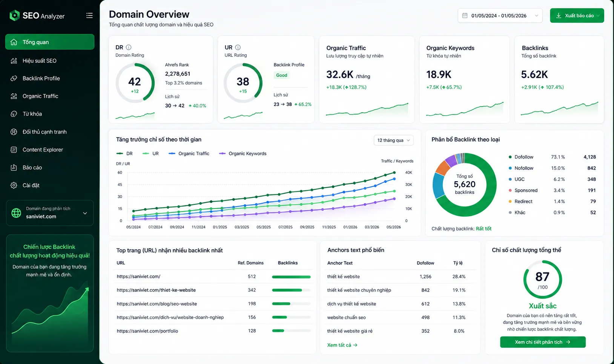Click Xem chi tiết phân tích button

[543, 342]
